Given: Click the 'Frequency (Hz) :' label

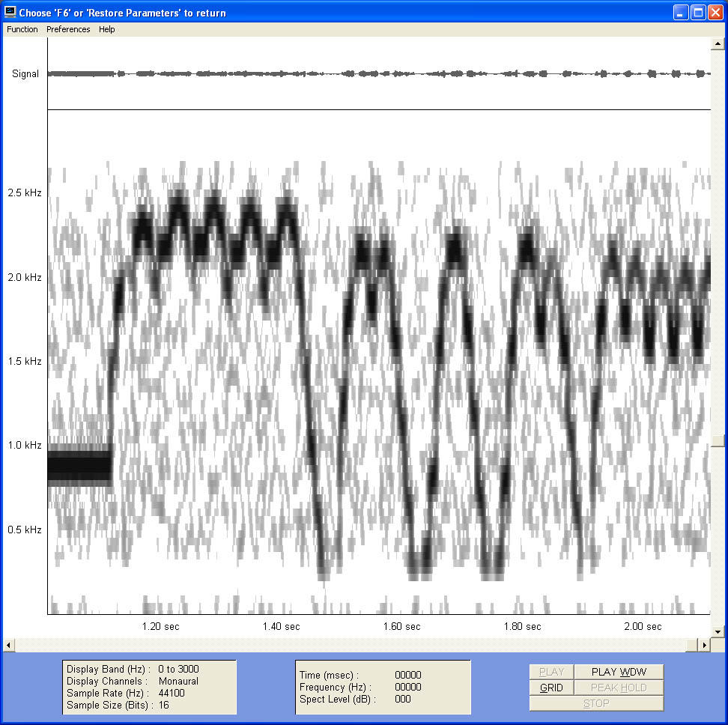Looking at the screenshot, I should [x=336, y=687].
